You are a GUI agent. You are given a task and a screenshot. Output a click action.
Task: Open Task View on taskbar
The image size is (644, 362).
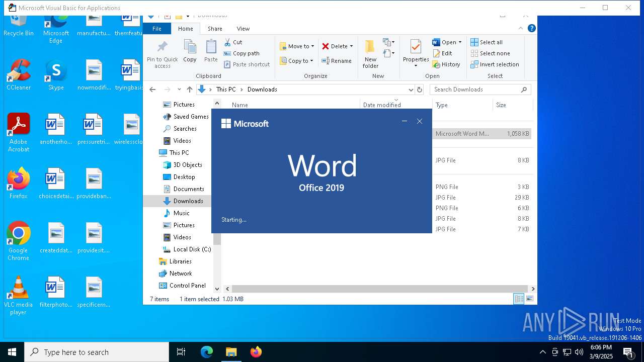(181, 352)
